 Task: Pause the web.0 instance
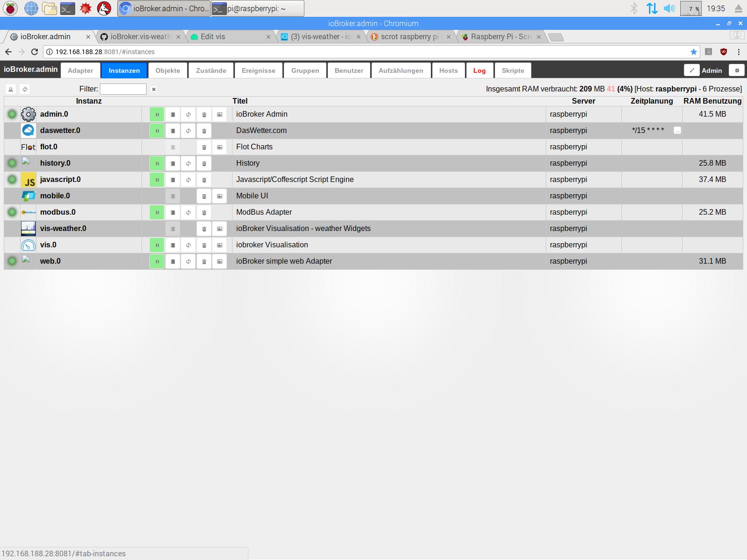pos(157,261)
